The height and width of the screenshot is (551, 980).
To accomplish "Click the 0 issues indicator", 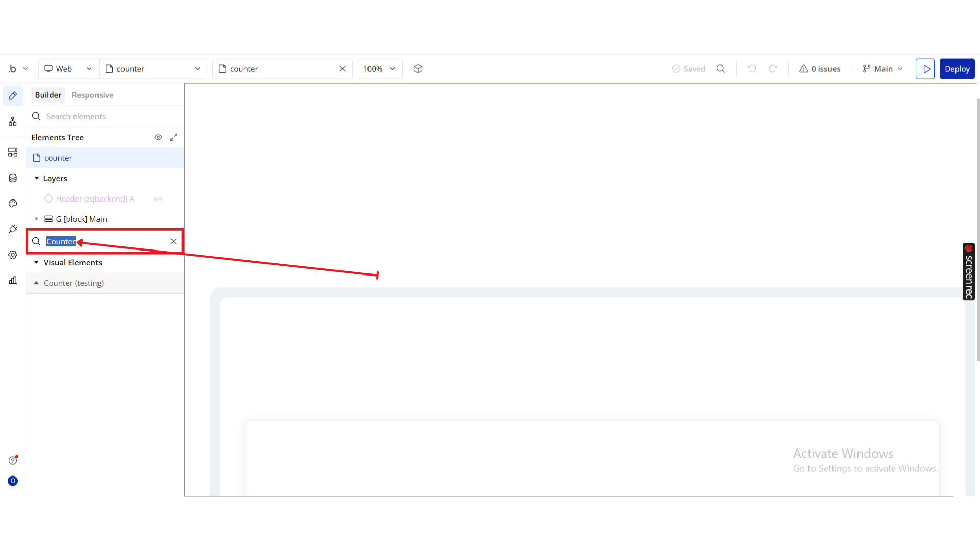I will 820,69.
